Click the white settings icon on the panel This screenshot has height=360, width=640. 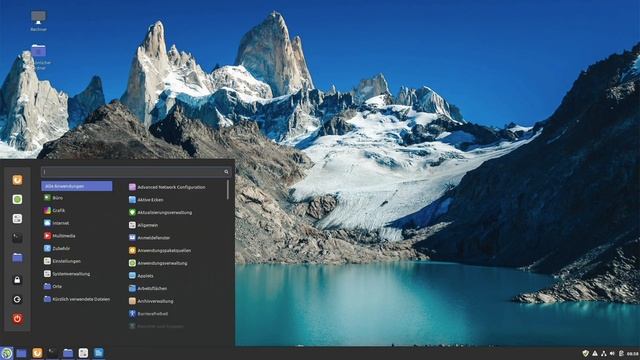coord(83,353)
